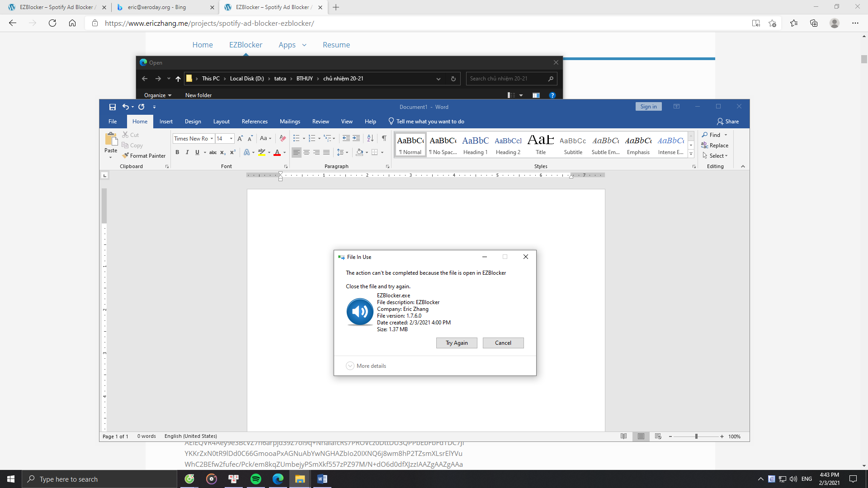Click Web Layout view icon in status bar

coord(658,436)
